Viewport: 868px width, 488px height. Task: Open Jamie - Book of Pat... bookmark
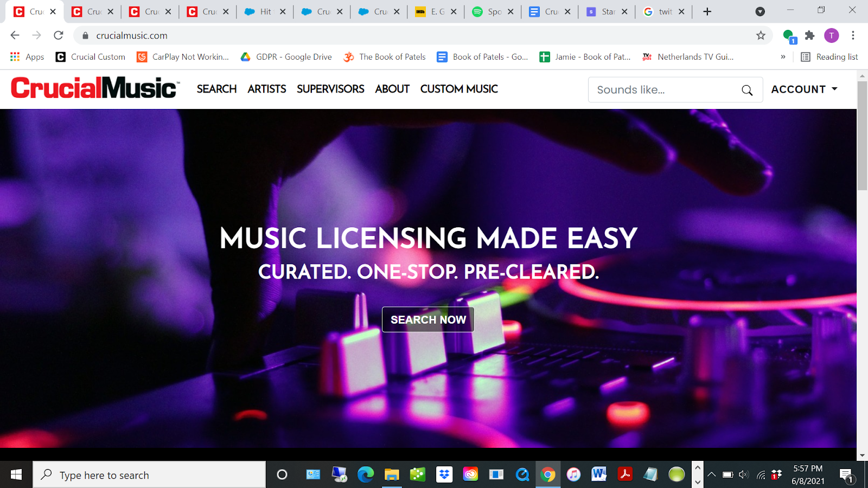coord(585,57)
